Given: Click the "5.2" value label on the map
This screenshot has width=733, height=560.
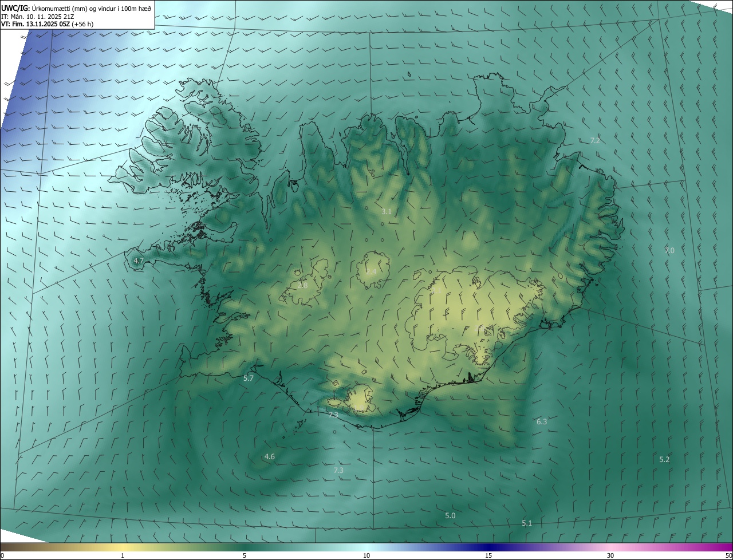Looking at the screenshot, I should (x=664, y=459).
